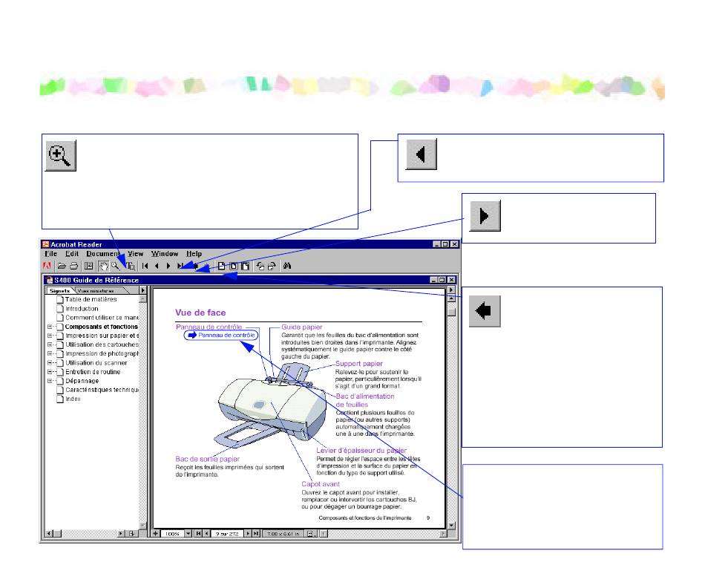
Task: Expand the Composants et fonctions bookmark
Action: pos(50,327)
